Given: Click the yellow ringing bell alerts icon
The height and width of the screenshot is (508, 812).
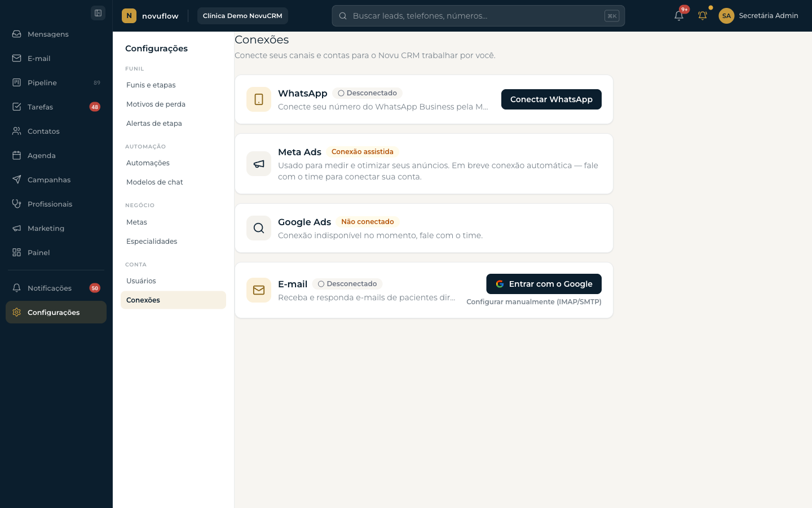Looking at the screenshot, I should (x=703, y=16).
